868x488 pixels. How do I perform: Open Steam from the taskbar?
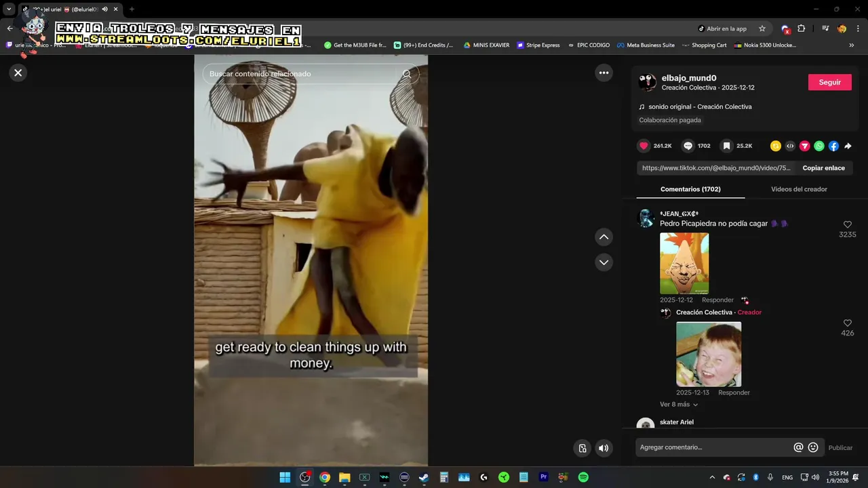[x=424, y=477]
